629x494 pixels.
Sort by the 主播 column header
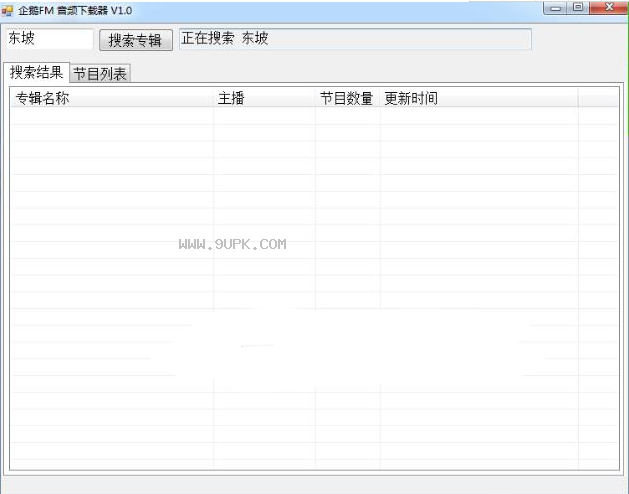pos(264,98)
